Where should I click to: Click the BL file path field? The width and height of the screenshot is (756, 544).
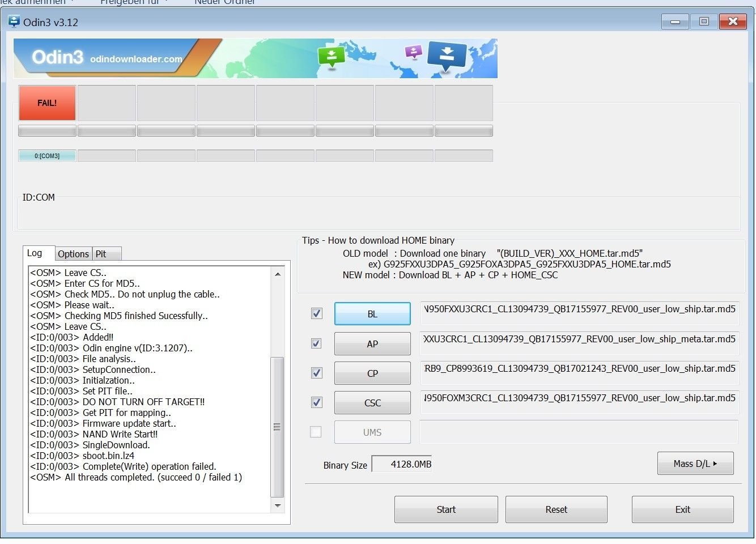point(579,314)
